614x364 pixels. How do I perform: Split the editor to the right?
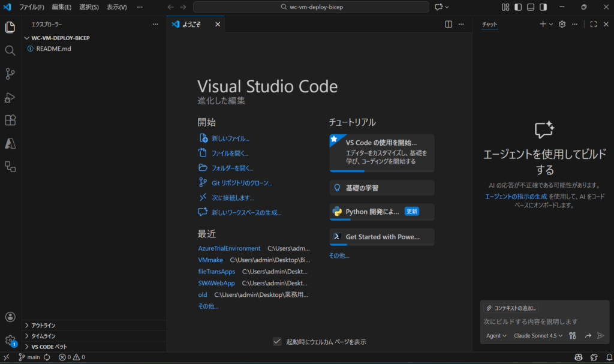449,25
